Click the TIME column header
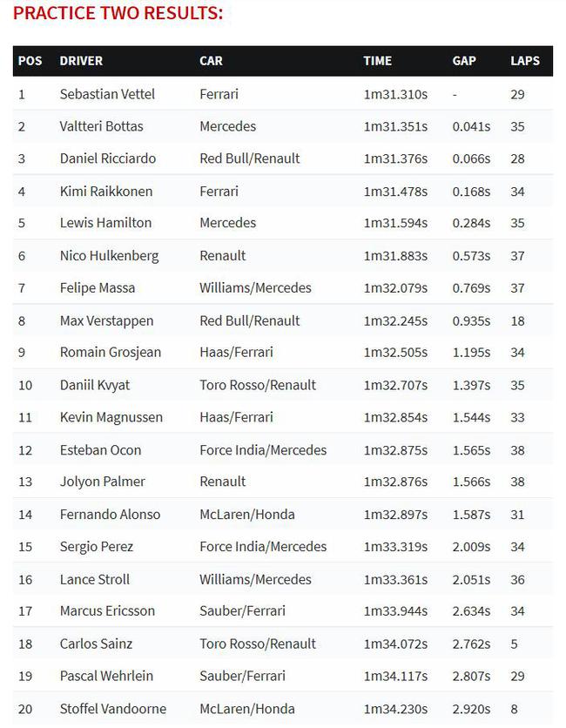This screenshot has width=566, height=728. 378,61
